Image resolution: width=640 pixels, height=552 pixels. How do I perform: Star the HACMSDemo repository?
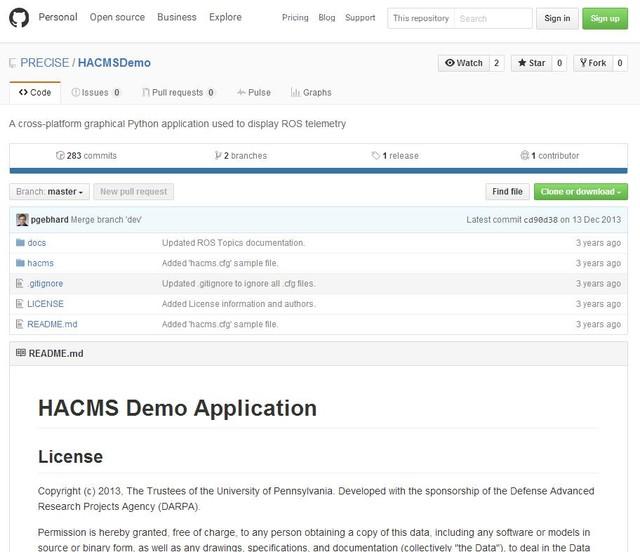(x=531, y=63)
